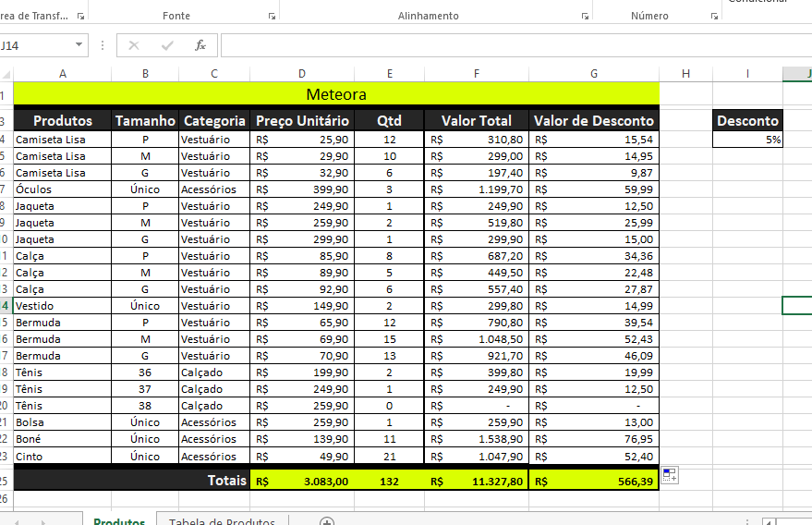Select Tênis size 37 cell

[x=146, y=389]
